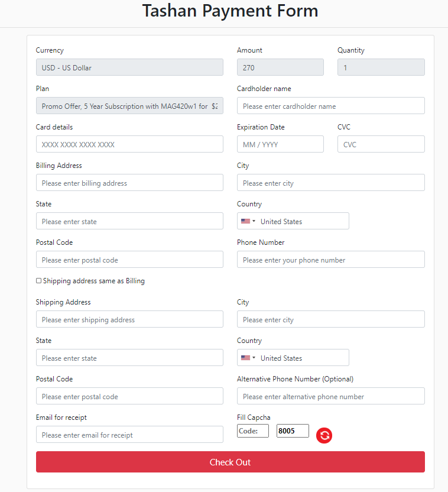Click the disabled Currency USD field

[129, 67]
